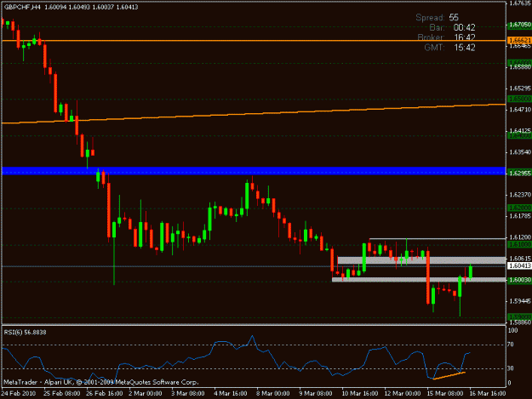This screenshot has height=399, width=532.
Task: Select the orange horizontal line near 1.66621
Action: pyautogui.click(x=254, y=41)
